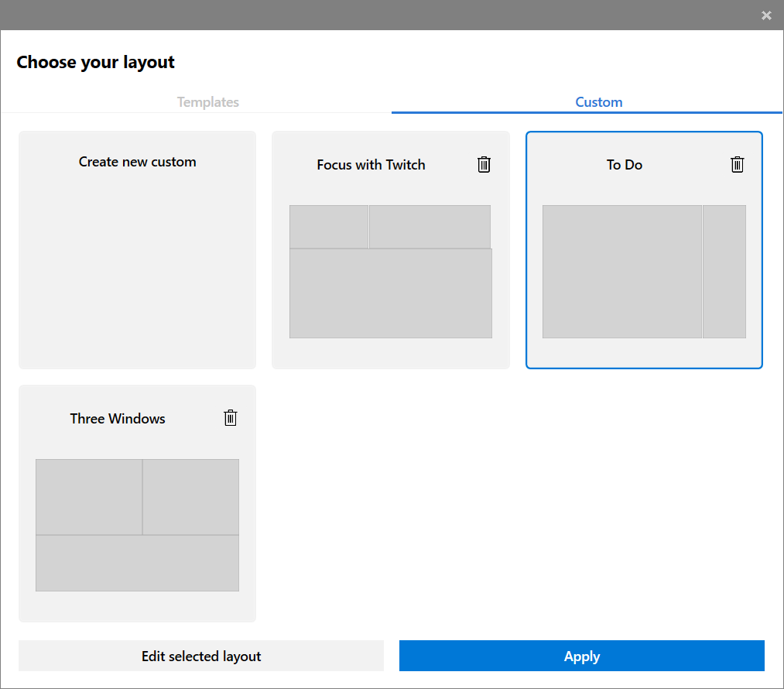This screenshot has height=689, width=784.
Task: Choose the To Do layout title
Action: coord(624,165)
